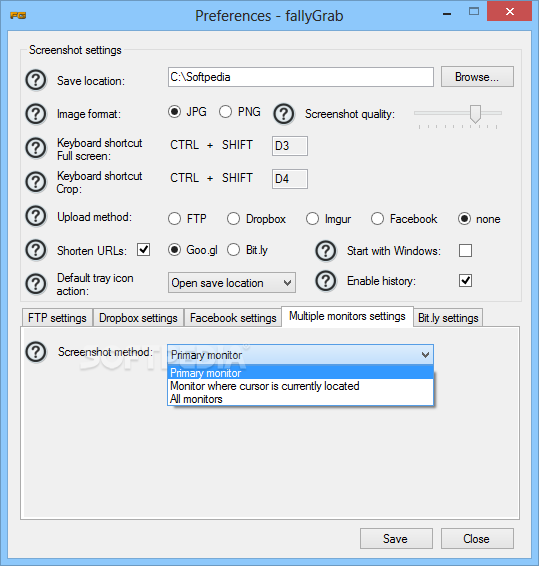Image resolution: width=539 pixels, height=566 pixels.
Task: Open the Facebook settings tab
Action: pyautogui.click(x=233, y=318)
